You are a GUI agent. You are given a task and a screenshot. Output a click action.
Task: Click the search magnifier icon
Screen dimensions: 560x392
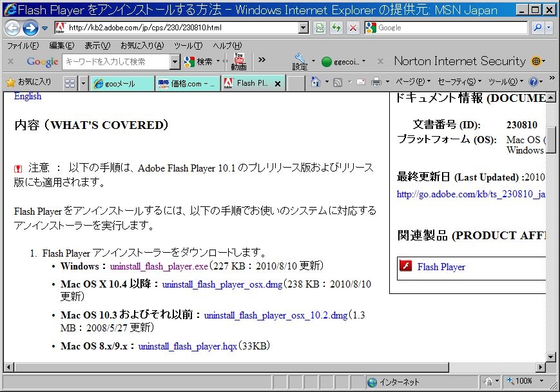[537, 28]
